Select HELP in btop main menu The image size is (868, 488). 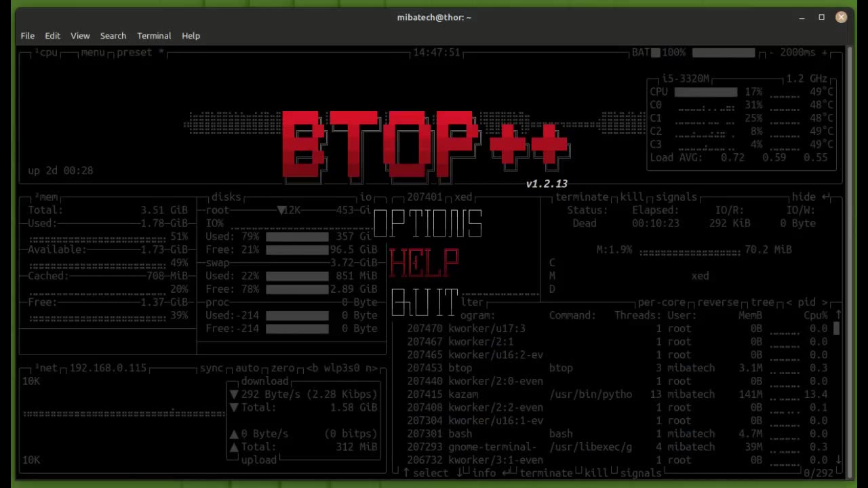425,263
